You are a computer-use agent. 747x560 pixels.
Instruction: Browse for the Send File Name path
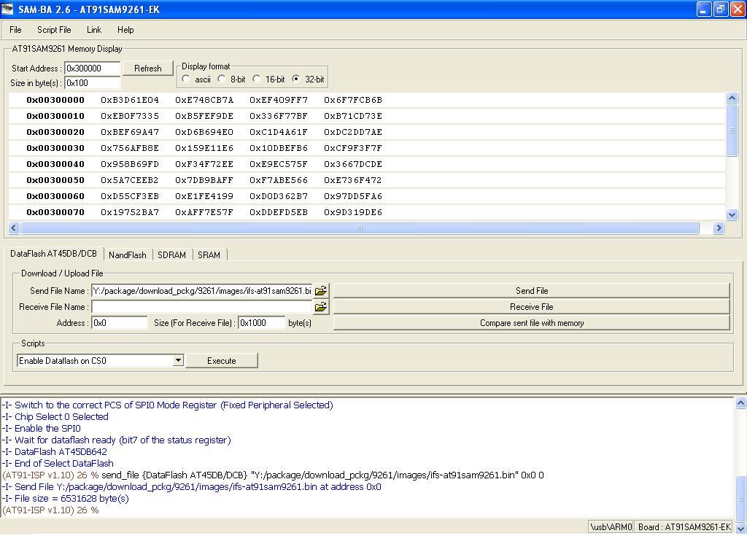pos(320,290)
